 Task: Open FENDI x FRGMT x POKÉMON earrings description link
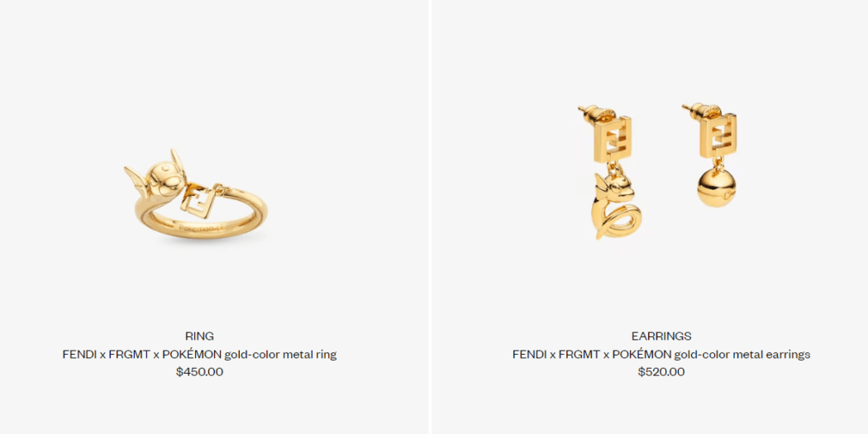pos(661,355)
